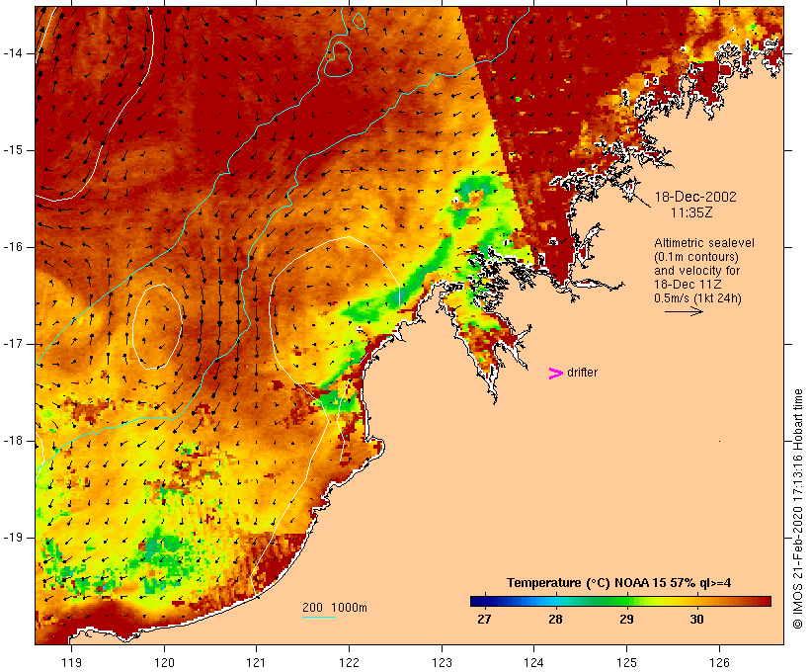Click the longitude axis label '124'
The height and width of the screenshot is (672, 810).
533,662
